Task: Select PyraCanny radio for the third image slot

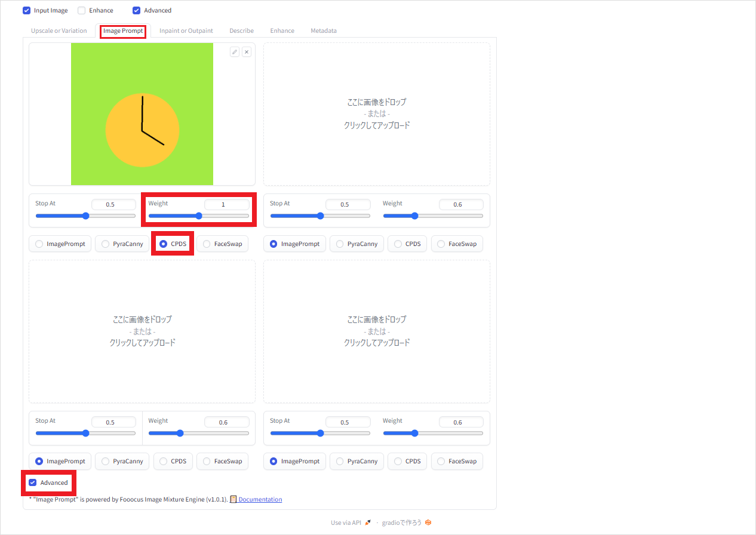Action: click(x=105, y=461)
